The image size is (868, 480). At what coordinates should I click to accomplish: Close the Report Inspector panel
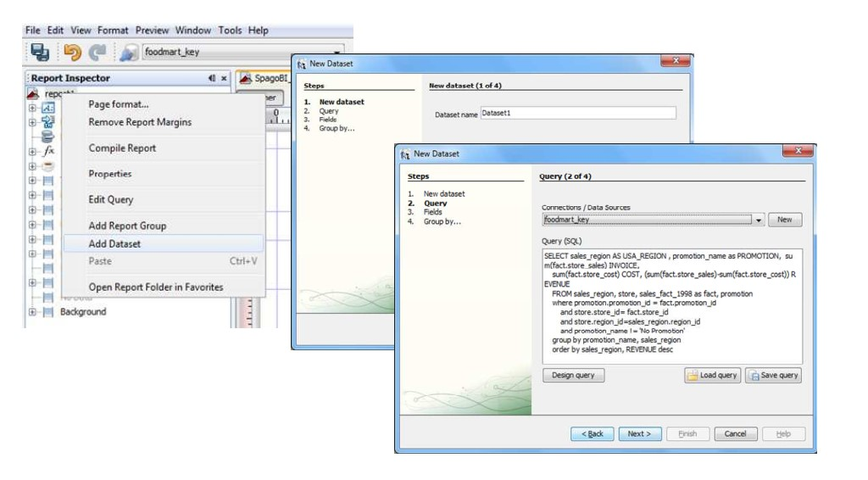[x=224, y=78]
